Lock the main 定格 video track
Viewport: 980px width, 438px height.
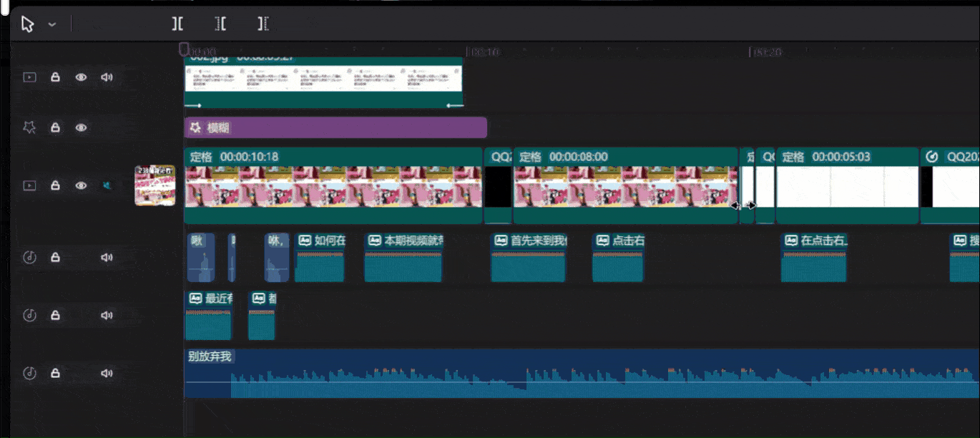coord(55,185)
